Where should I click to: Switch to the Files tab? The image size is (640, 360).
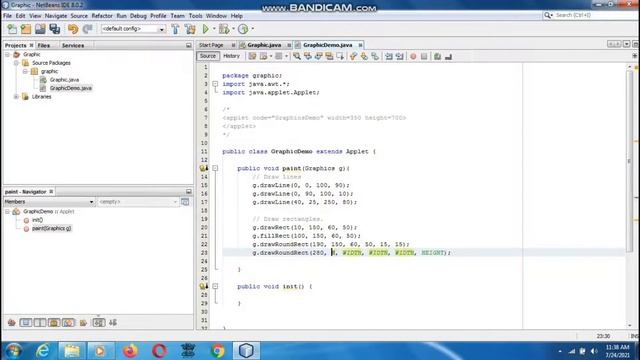click(44, 45)
